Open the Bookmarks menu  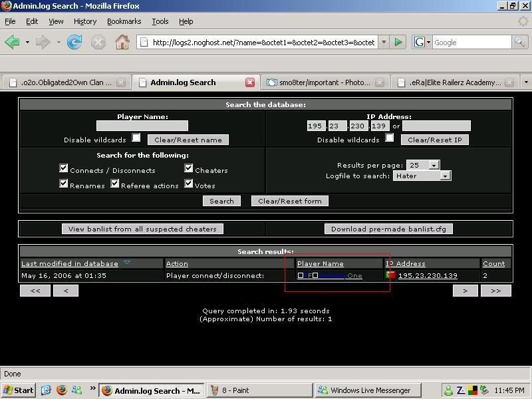pos(124,21)
